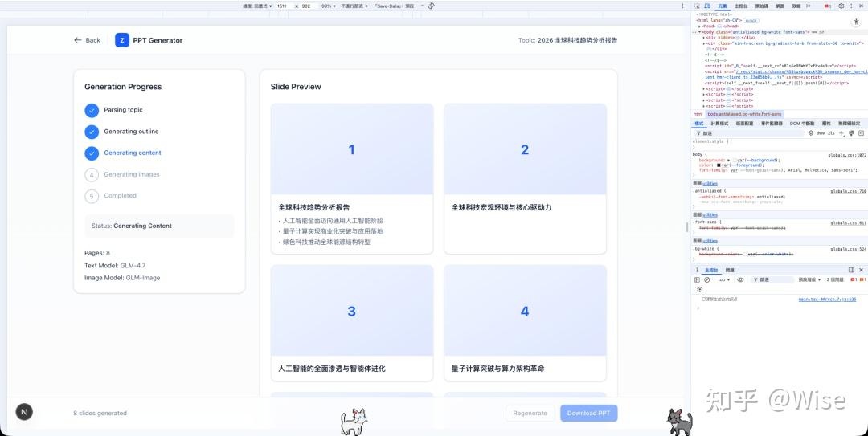Click the red error count badge in top bar

(x=828, y=6)
